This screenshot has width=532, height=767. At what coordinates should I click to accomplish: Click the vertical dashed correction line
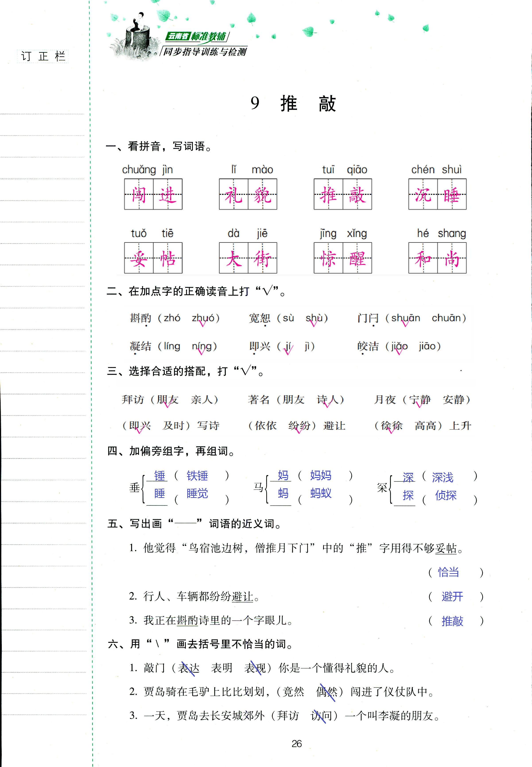[90, 384]
